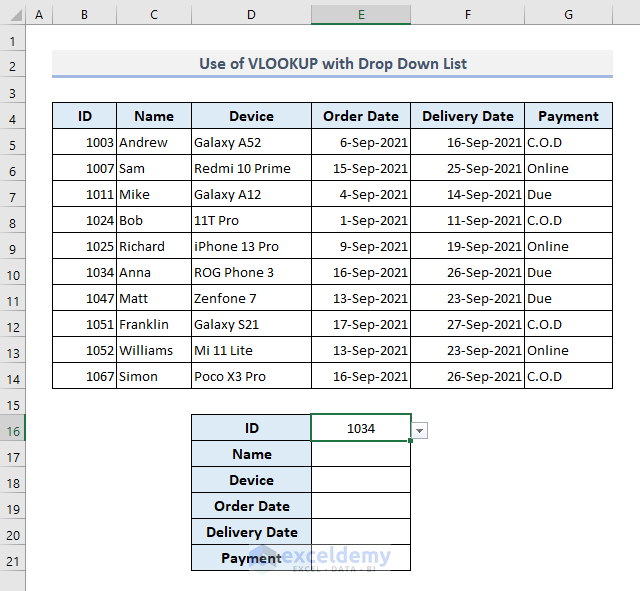
Task: Click the 'Payment' header in row 4
Action: (x=569, y=116)
